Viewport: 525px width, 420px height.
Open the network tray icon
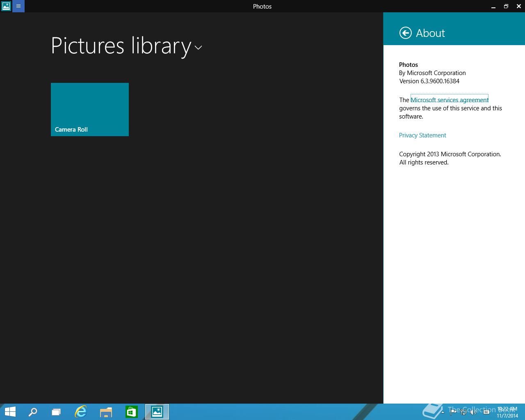pyautogui.click(x=463, y=412)
